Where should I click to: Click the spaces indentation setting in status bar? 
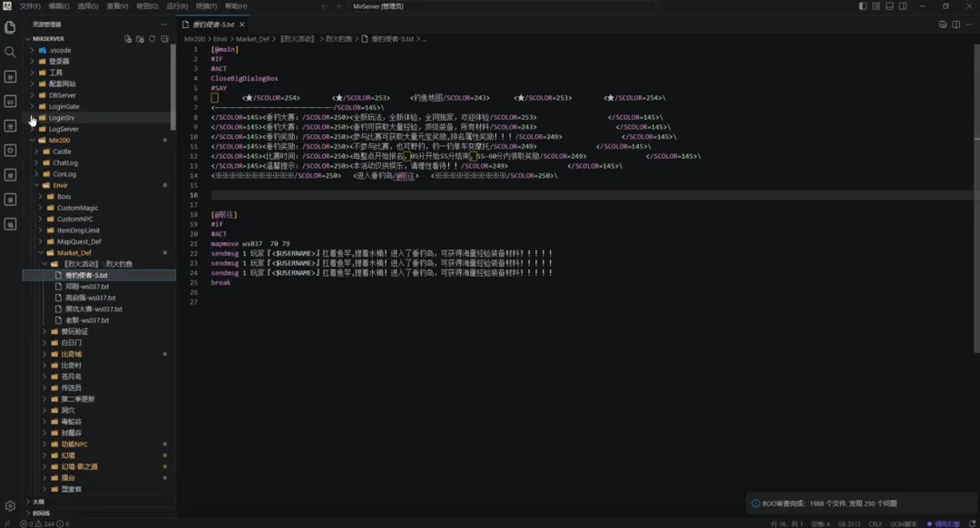point(820,523)
